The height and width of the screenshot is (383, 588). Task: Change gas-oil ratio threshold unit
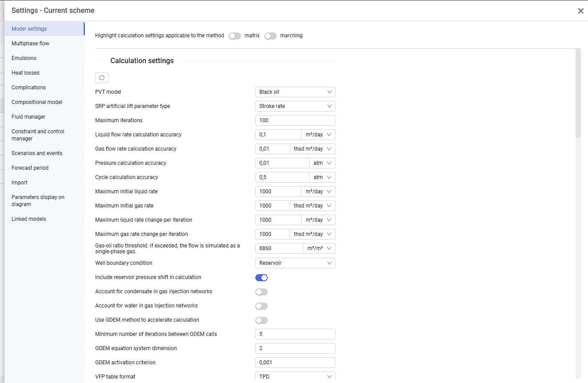(319, 248)
